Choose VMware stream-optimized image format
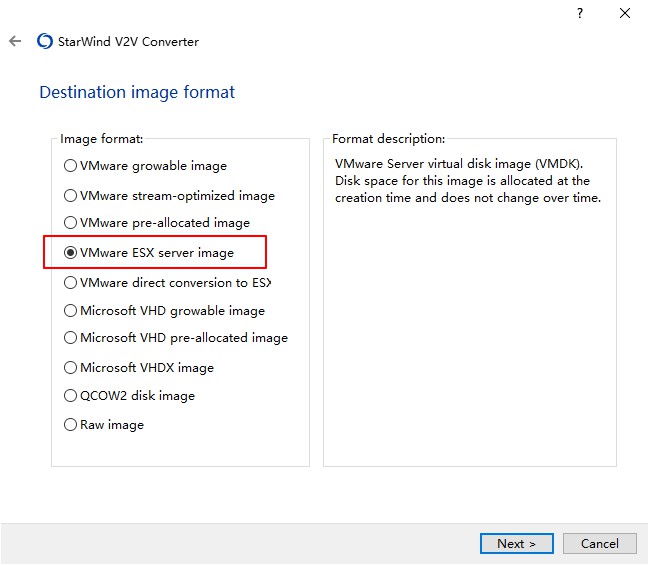This screenshot has width=649, height=565. [x=71, y=196]
